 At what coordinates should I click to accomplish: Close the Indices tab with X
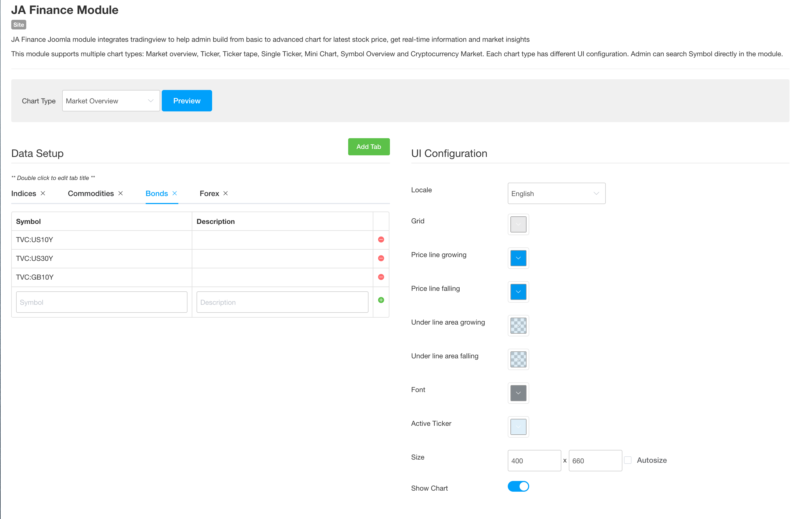pos(43,193)
